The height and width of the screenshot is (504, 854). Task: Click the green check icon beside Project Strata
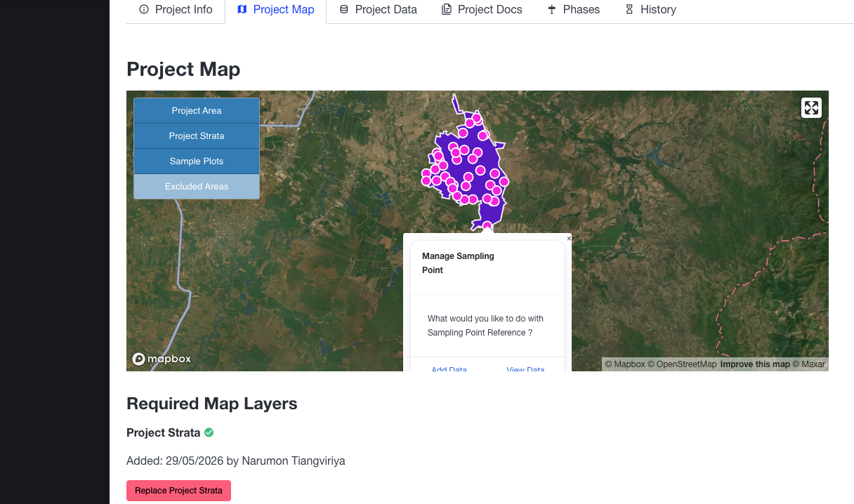[209, 432]
